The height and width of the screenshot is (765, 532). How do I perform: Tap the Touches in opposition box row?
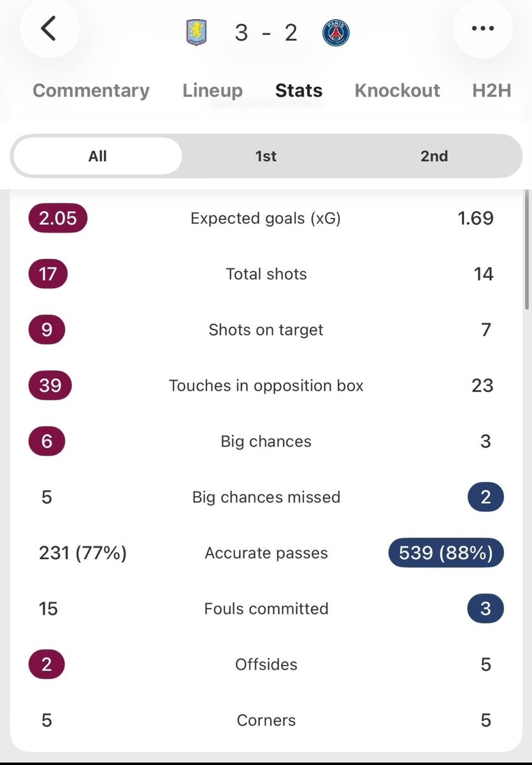(x=266, y=386)
